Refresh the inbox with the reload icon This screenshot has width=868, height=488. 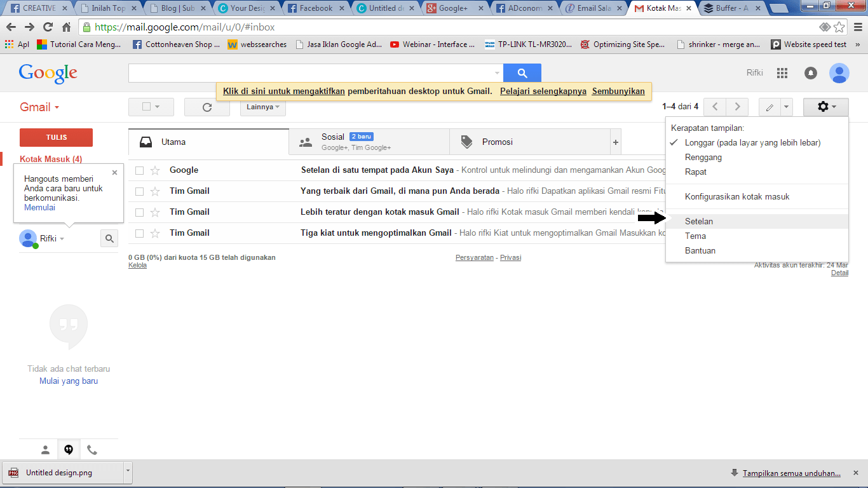[207, 107]
